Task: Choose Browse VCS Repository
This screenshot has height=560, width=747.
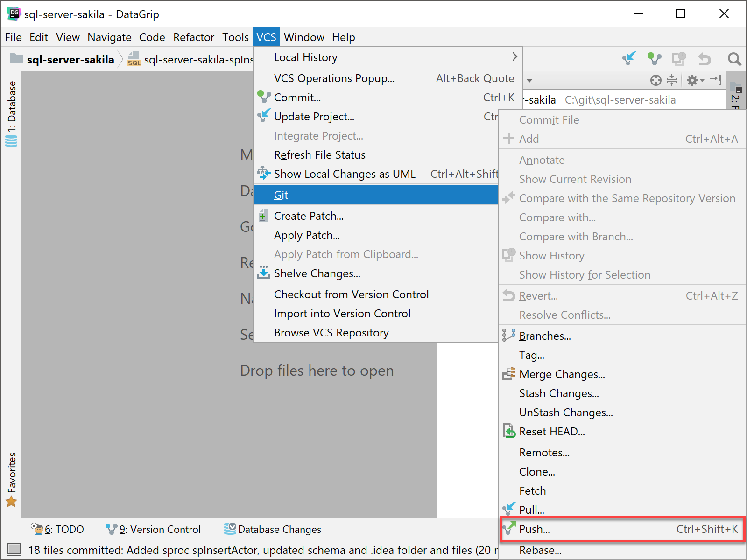Action: tap(376, 333)
